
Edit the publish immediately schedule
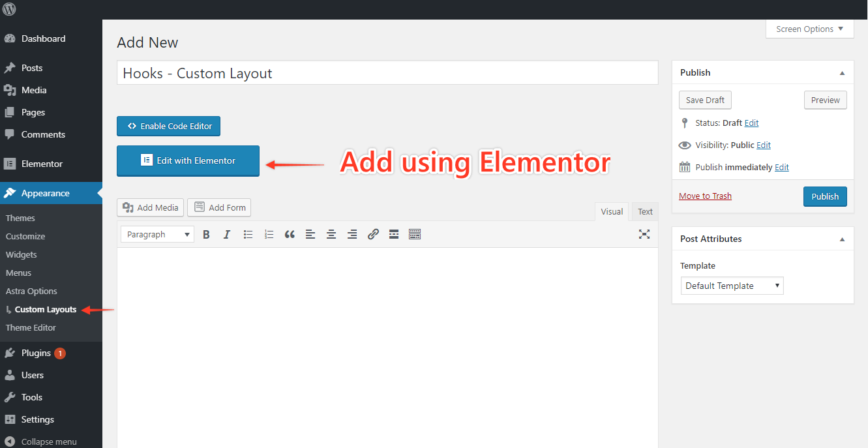(x=782, y=167)
